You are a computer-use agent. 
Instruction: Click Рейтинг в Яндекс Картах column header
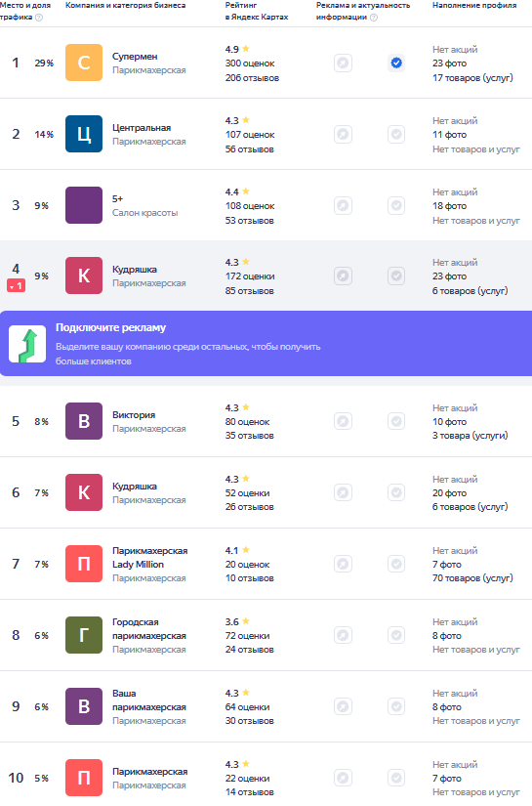(257, 11)
